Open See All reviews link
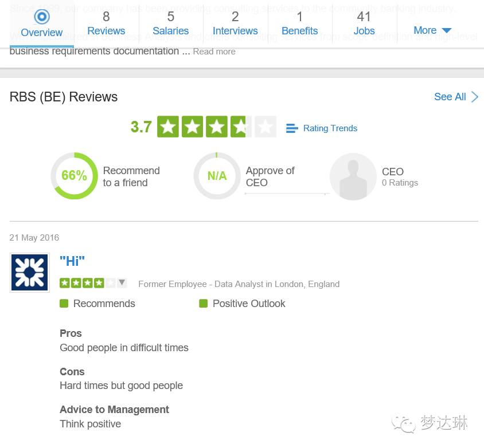This screenshot has width=484, height=448. coord(450,97)
